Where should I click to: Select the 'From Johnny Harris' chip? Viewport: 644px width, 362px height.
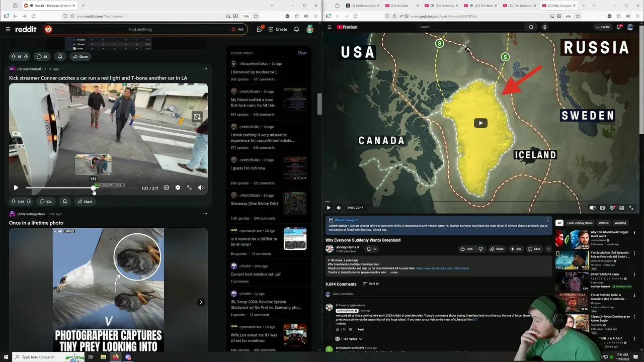580,223
